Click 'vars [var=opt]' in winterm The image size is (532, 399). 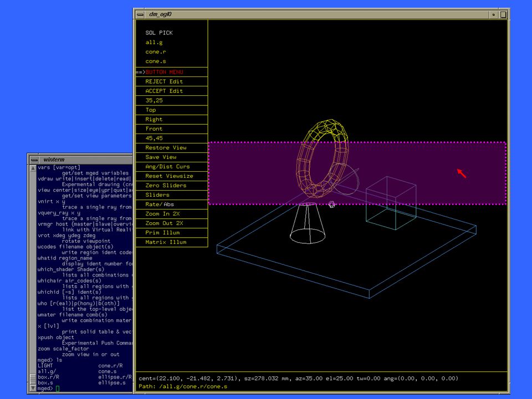(x=59, y=167)
